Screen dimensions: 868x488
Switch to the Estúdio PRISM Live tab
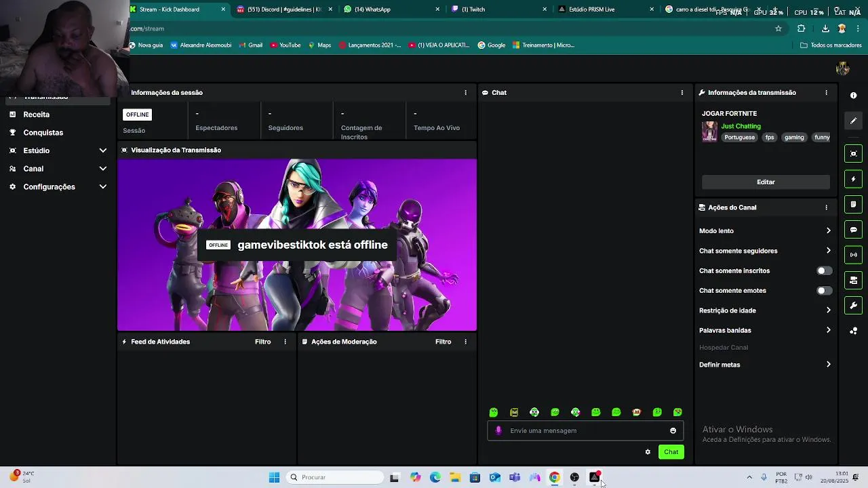click(606, 9)
